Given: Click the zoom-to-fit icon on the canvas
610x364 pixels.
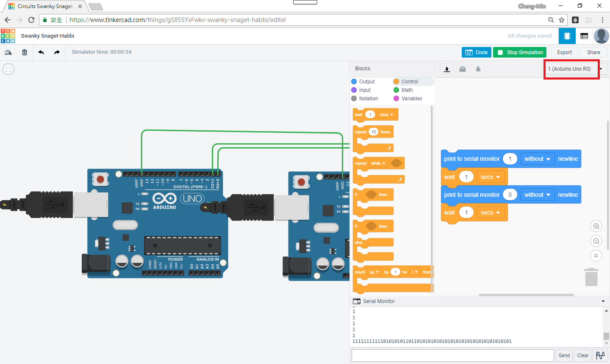Looking at the screenshot, I should (8, 69).
